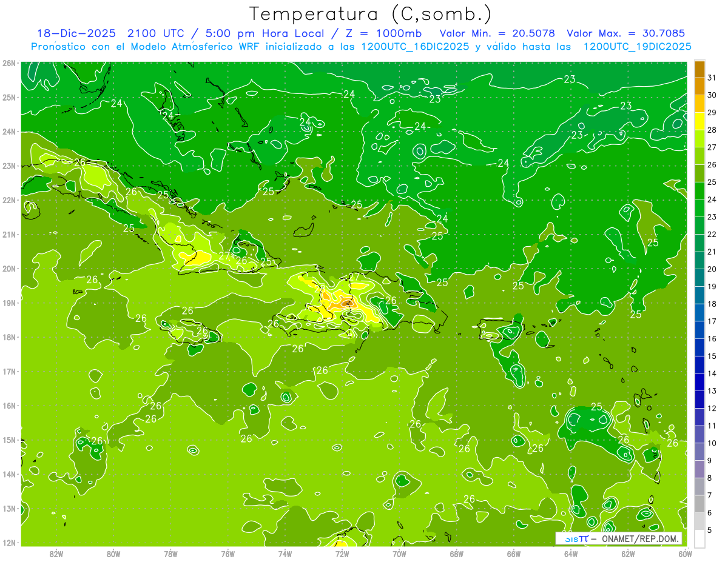Click the "76W" longitude axis label
The height and width of the screenshot is (562, 728).
[x=227, y=554]
